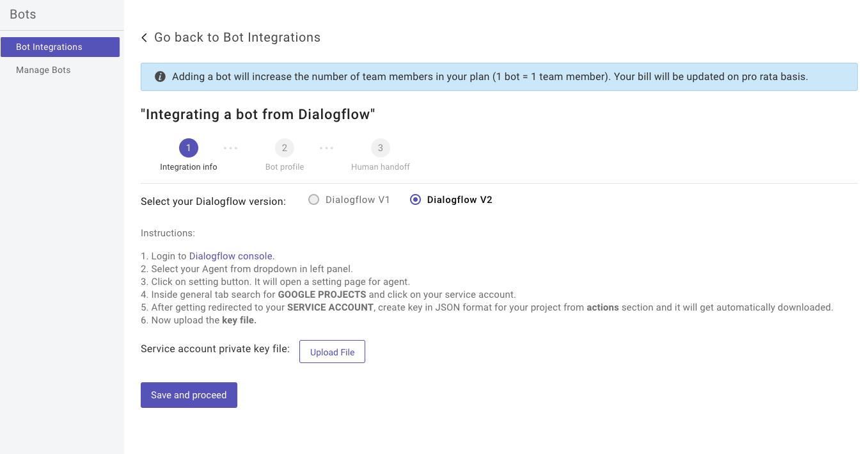868x454 pixels.
Task: Click instruction 2 about selecting your Agent
Action: coord(247,269)
